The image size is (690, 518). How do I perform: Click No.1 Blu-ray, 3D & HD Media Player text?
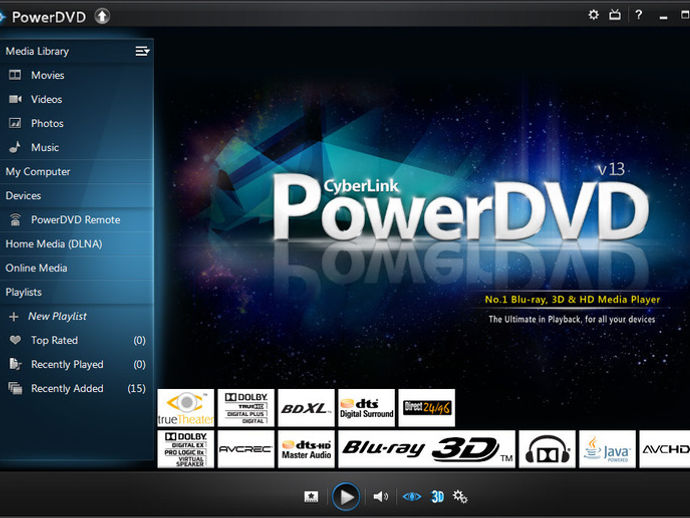(x=572, y=300)
